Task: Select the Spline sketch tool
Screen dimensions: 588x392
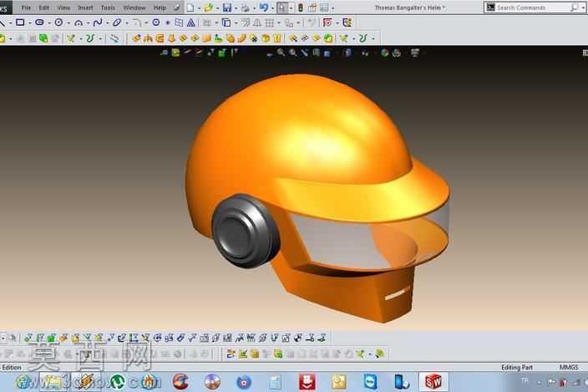Action: click(x=98, y=23)
